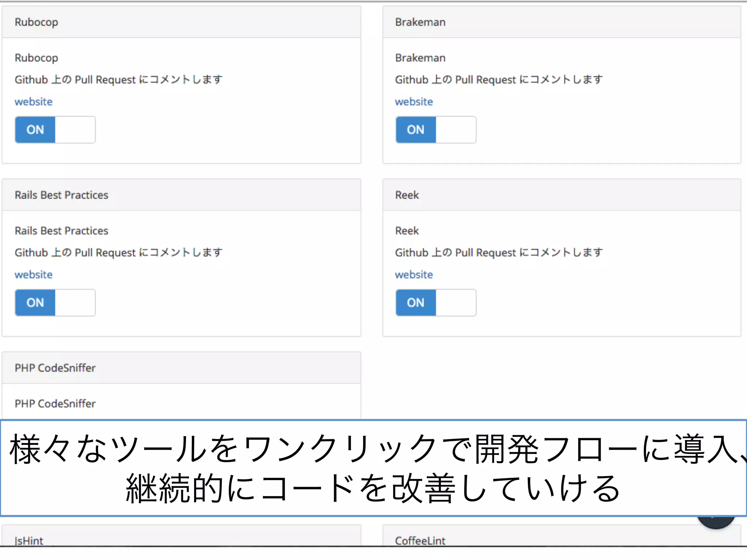The image size is (747, 560).
Task: Select Brakeman Pull Request description text
Action: click(499, 79)
